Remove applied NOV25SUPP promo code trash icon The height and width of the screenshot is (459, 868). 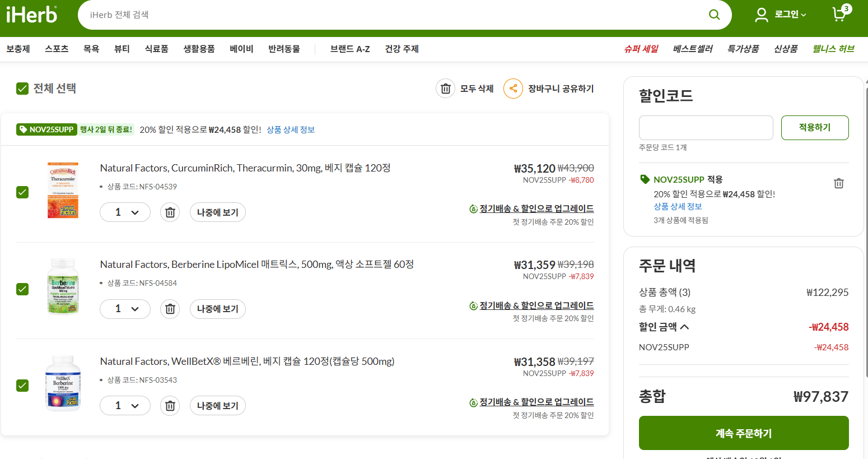[x=838, y=183]
